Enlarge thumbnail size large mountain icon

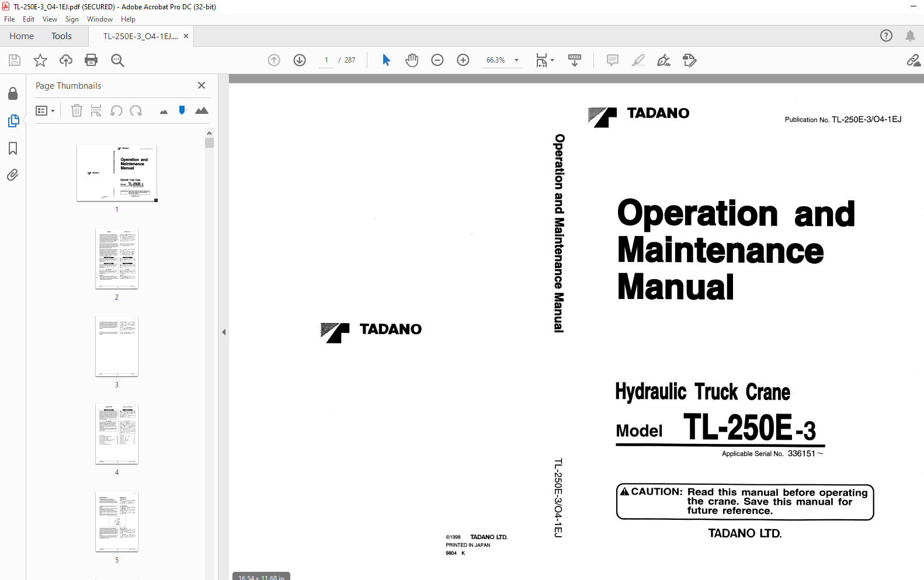pos(202,110)
